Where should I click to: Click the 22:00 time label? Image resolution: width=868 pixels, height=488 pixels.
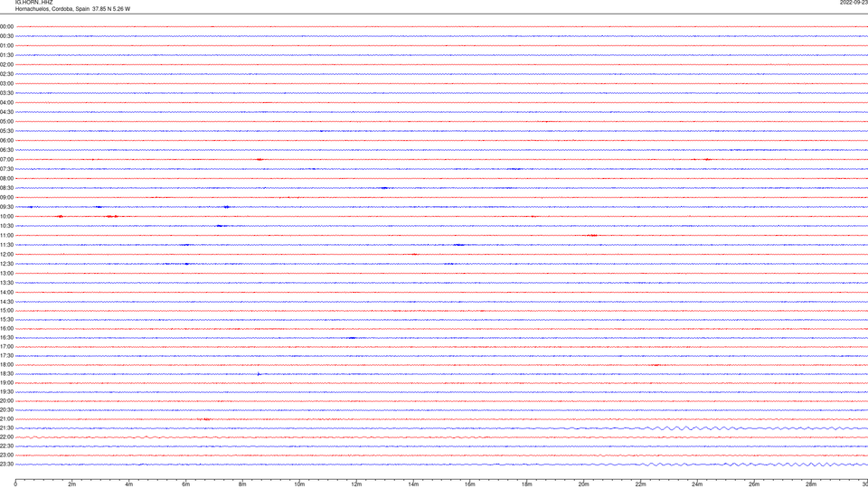pos(6,436)
